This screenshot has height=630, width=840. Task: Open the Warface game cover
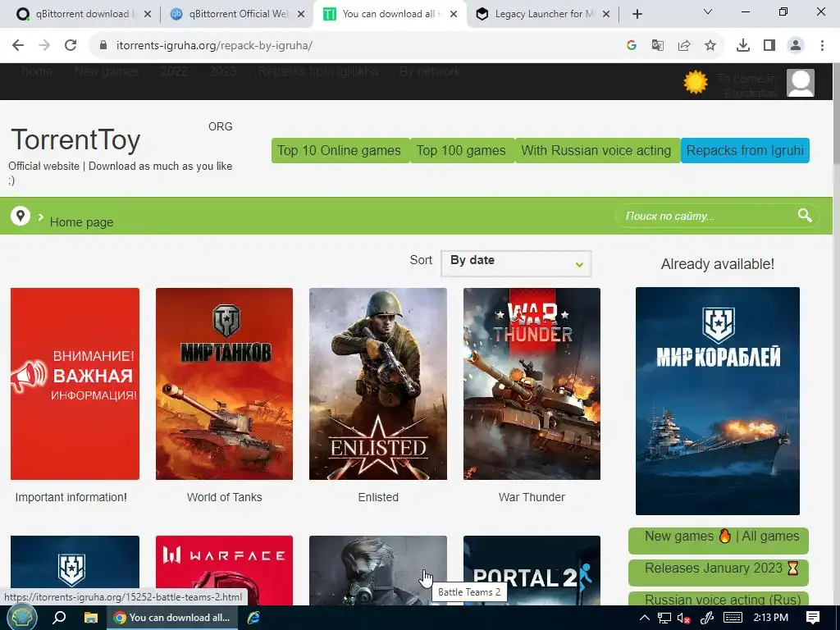(x=224, y=571)
